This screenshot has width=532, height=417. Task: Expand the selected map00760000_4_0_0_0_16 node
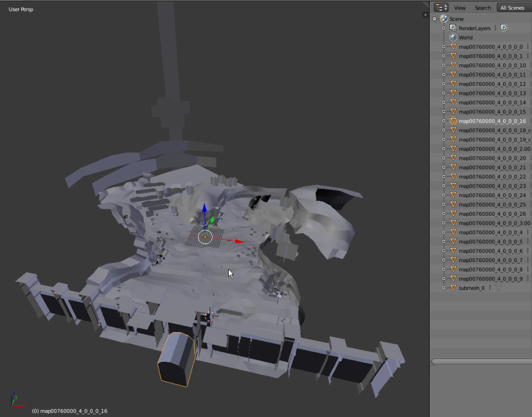click(x=444, y=121)
